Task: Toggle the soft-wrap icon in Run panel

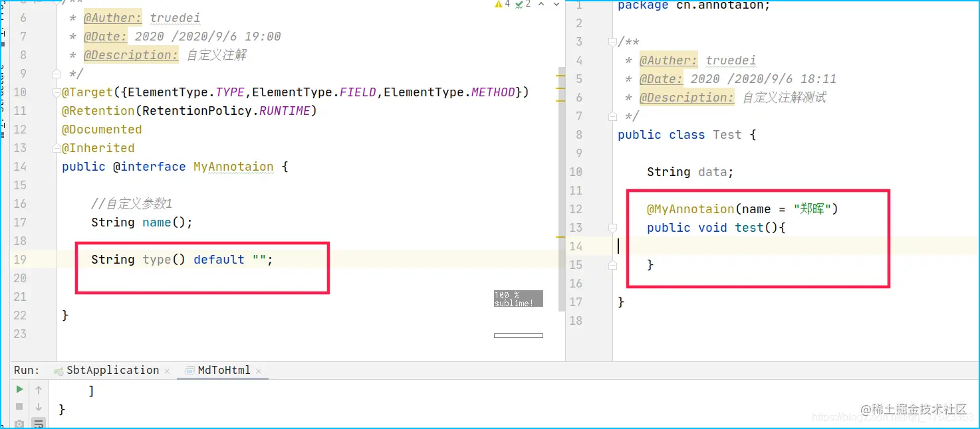Action: [x=39, y=423]
